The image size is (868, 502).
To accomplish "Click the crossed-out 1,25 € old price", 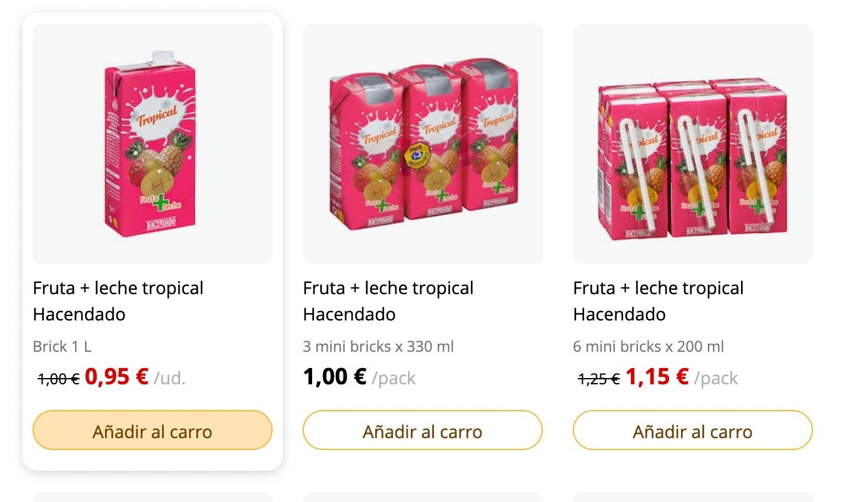I will (x=599, y=379).
